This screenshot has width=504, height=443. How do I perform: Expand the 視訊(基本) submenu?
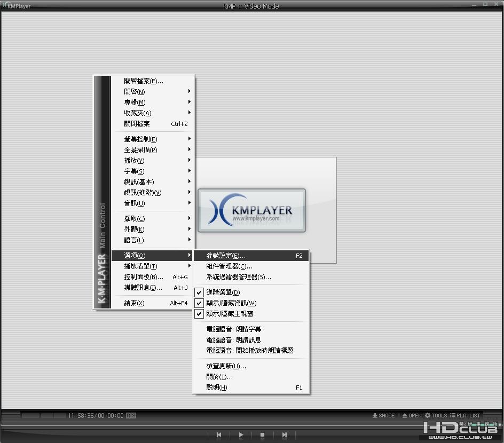[x=153, y=182]
